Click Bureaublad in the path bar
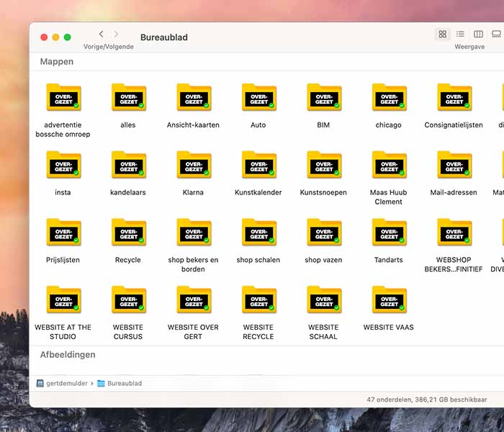Screen dimensions: 504x432 click(x=124, y=384)
